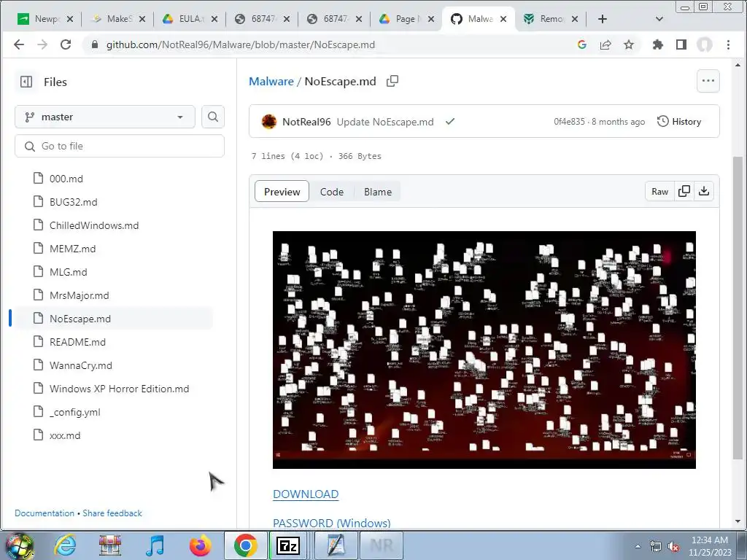Copy raw file contents icon
This screenshot has width=747, height=560.
(x=684, y=192)
